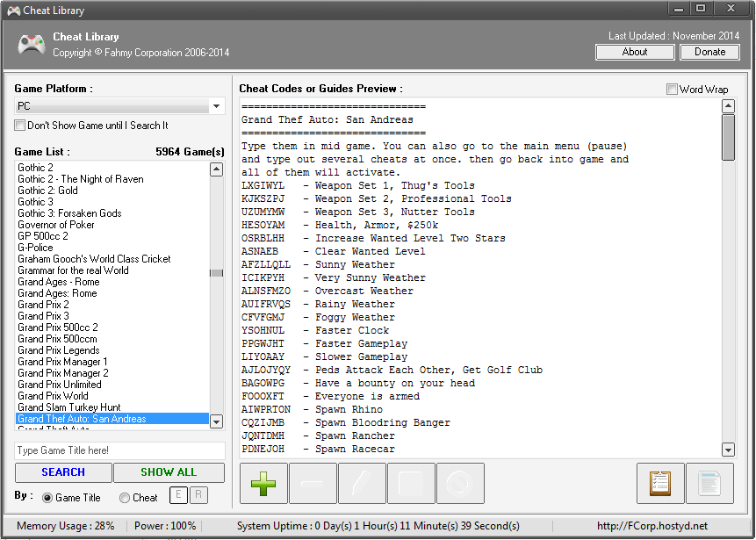The image size is (756, 540).
Task: Select the Game Title radio button
Action: pos(47,498)
